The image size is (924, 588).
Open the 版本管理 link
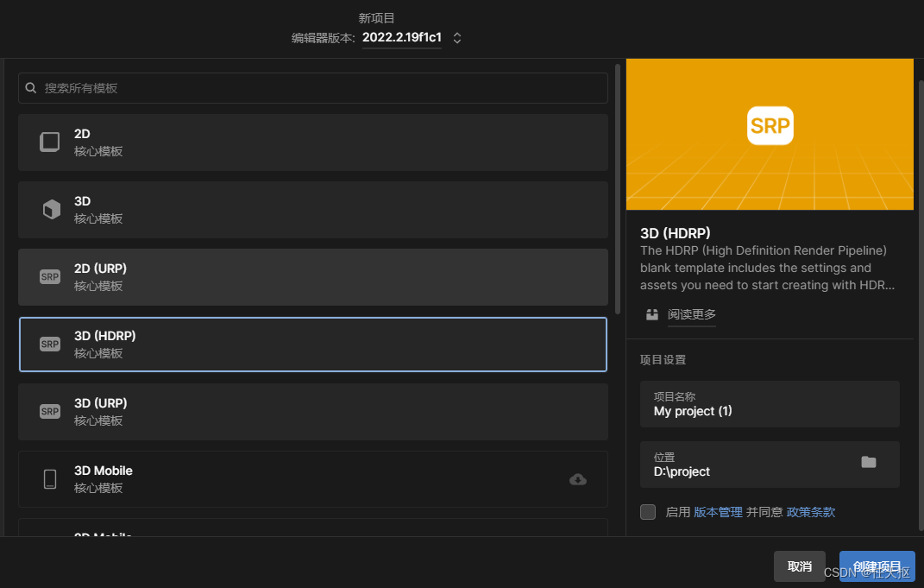click(718, 512)
